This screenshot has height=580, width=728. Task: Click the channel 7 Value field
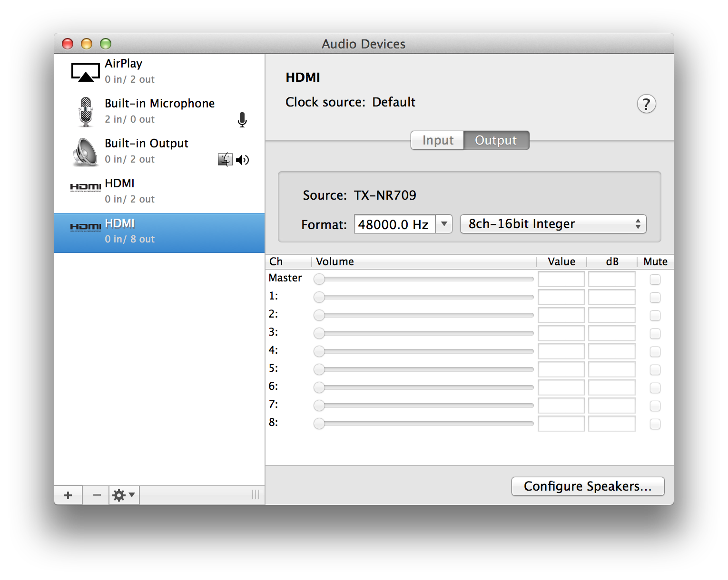(561, 406)
